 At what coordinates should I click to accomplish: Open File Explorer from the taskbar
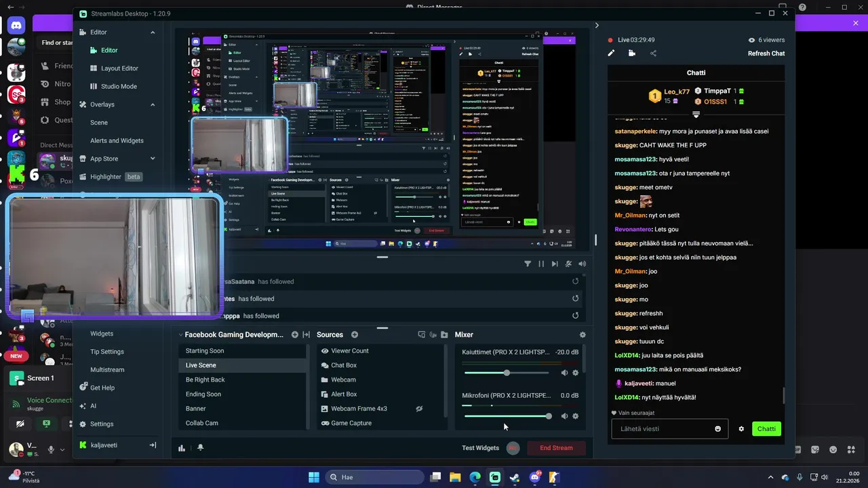click(455, 477)
